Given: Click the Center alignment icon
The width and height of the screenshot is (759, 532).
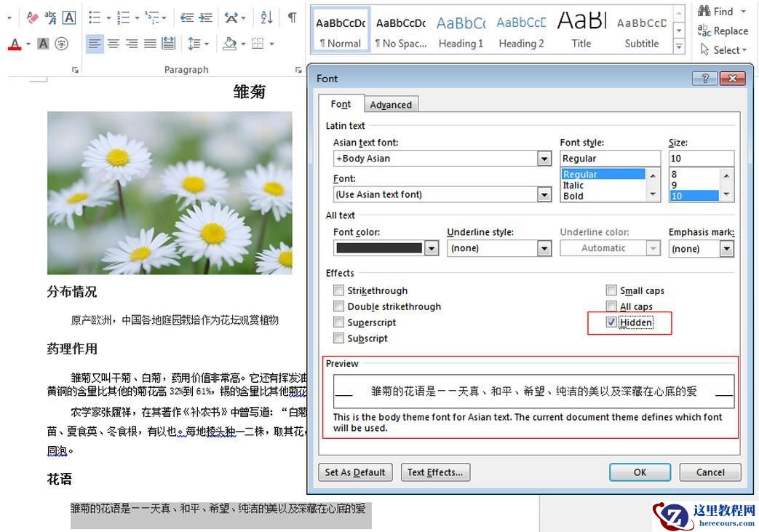Looking at the screenshot, I should click(114, 44).
